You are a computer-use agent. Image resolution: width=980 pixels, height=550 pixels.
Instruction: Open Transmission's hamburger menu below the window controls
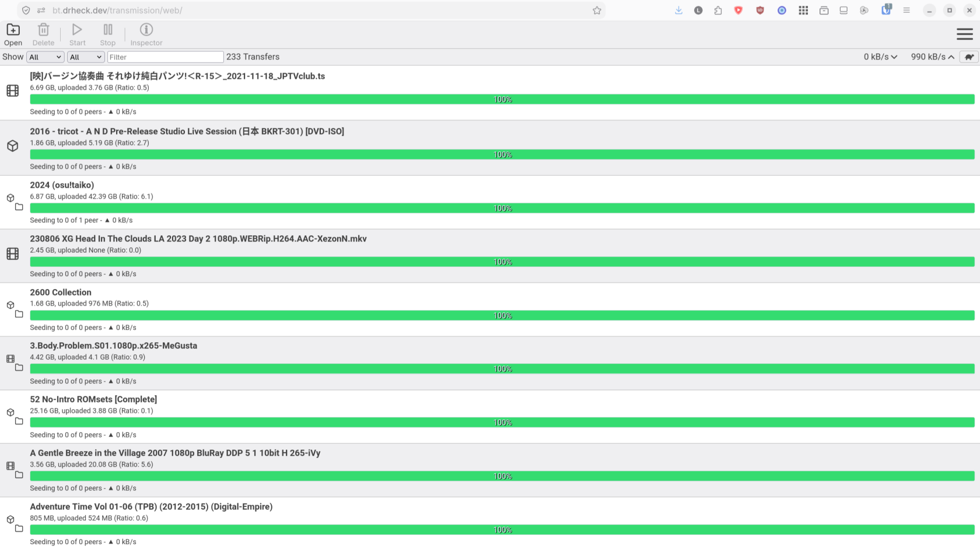pyautogui.click(x=965, y=34)
